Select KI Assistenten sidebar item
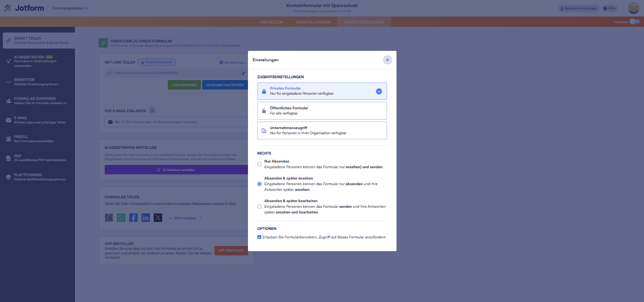 click(x=37, y=61)
